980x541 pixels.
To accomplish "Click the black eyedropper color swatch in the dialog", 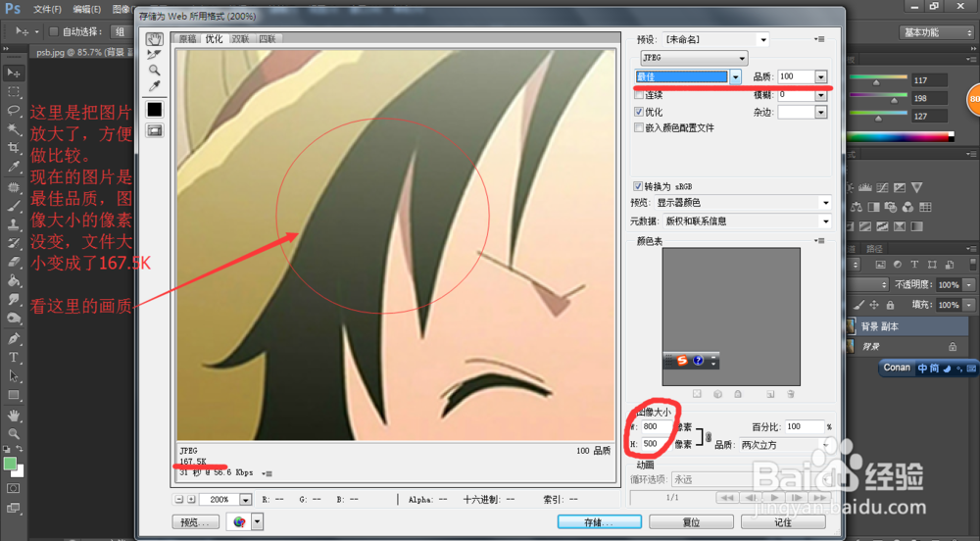I will pos(155,110).
